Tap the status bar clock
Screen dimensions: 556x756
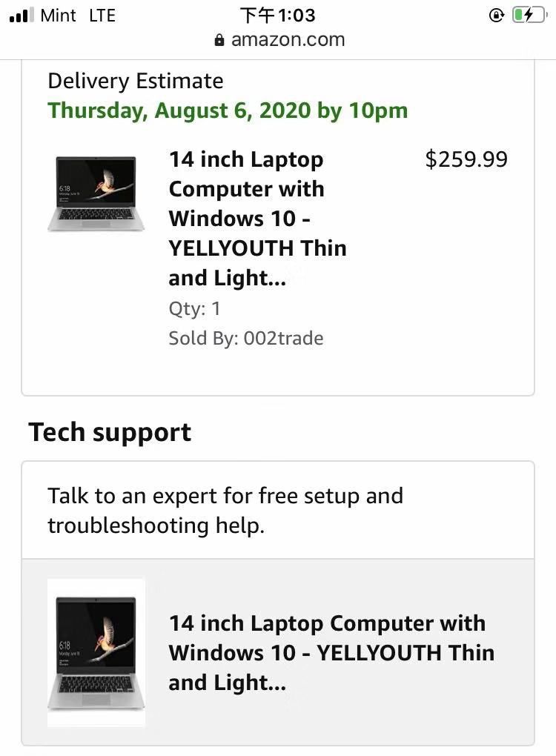pos(278,15)
